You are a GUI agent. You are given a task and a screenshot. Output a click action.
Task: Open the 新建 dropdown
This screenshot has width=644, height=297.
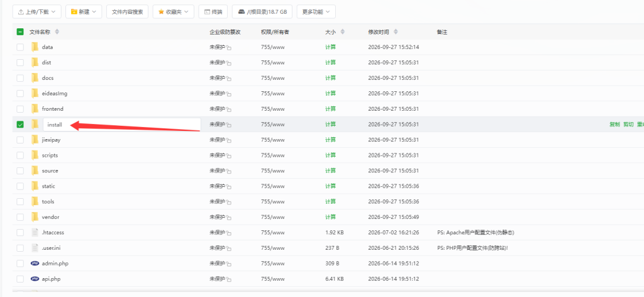tap(84, 12)
